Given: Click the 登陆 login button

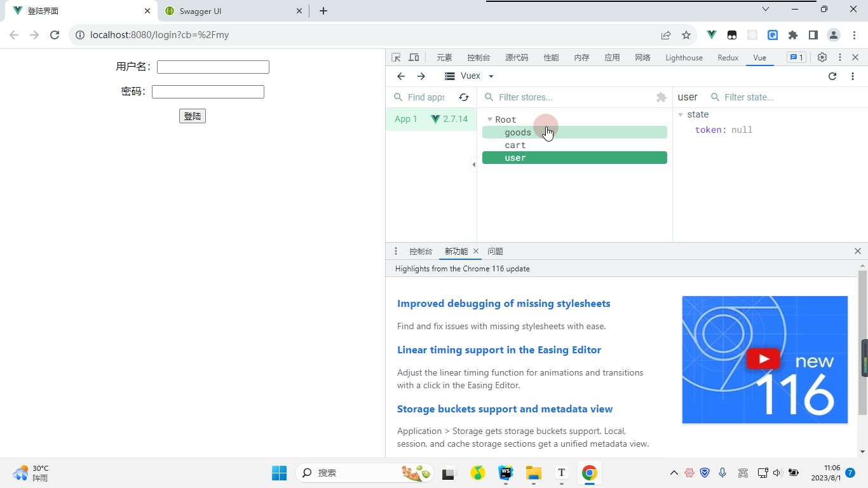Looking at the screenshot, I should click(x=193, y=116).
